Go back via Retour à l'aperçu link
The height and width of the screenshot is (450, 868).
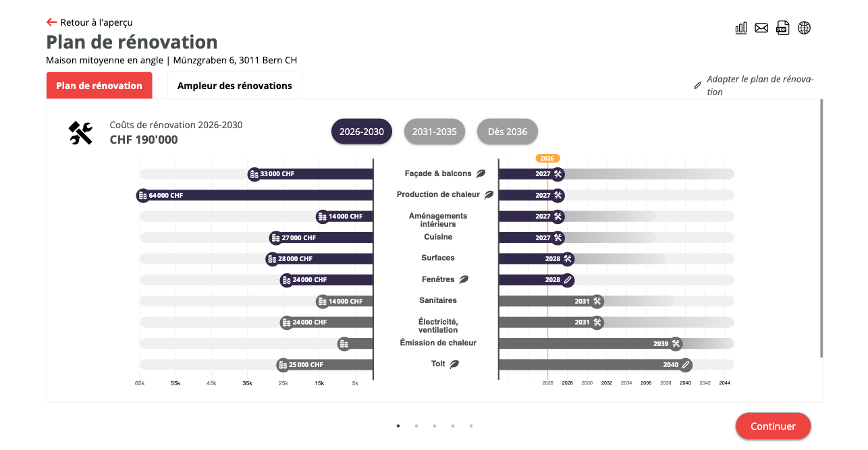(90, 22)
